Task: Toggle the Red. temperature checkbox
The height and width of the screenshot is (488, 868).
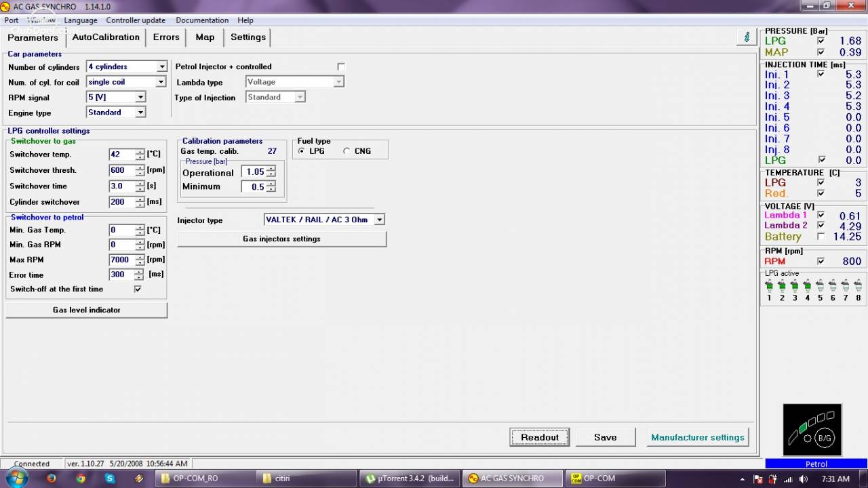Action: pos(821,193)
